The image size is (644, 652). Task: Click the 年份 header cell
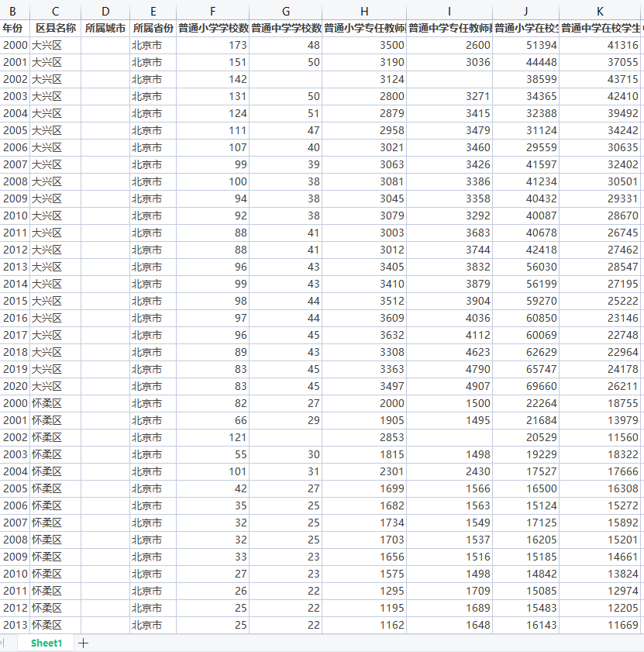click(x=13, y=28)
